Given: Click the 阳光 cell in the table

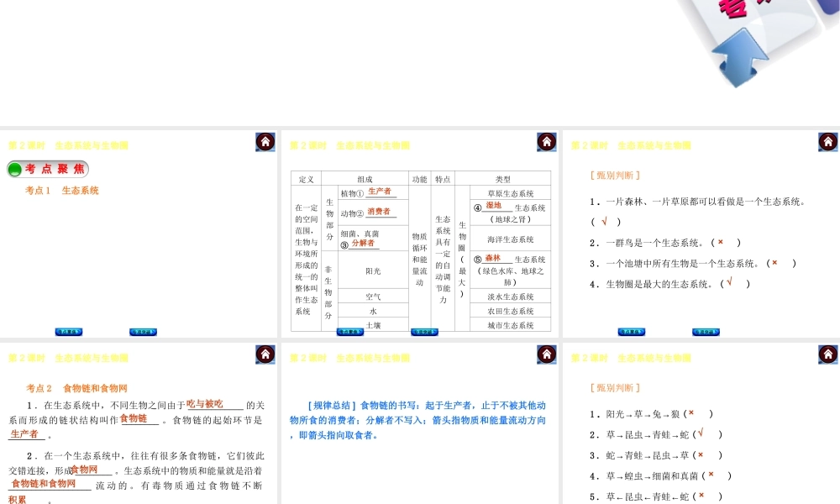Looking at the screenshot, I should (x=374, y=271).
